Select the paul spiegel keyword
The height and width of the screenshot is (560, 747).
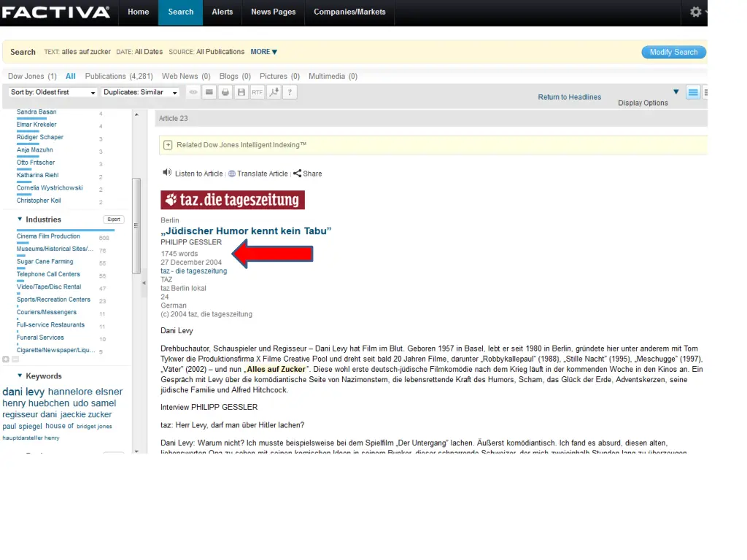click(x=22, y=426)
